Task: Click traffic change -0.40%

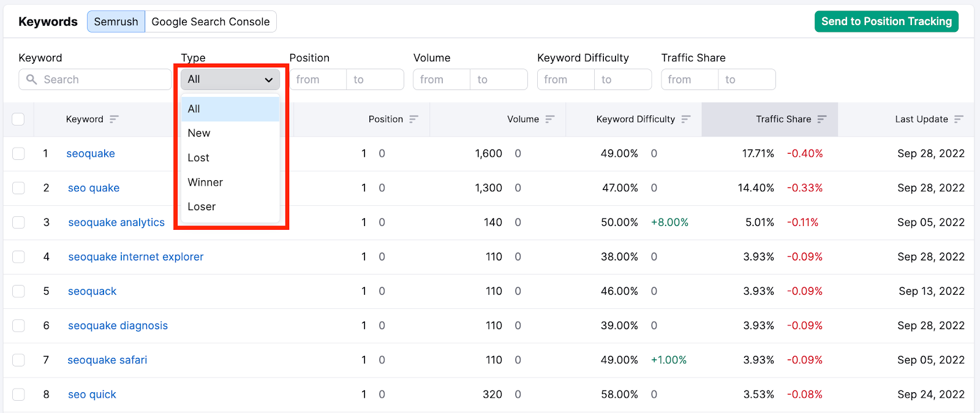Action: point(805,153)
